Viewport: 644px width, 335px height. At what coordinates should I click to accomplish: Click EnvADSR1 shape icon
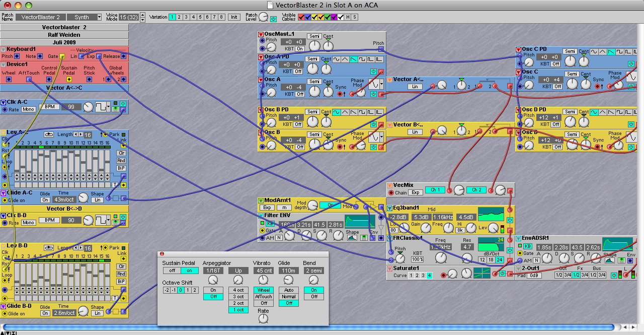611,260
